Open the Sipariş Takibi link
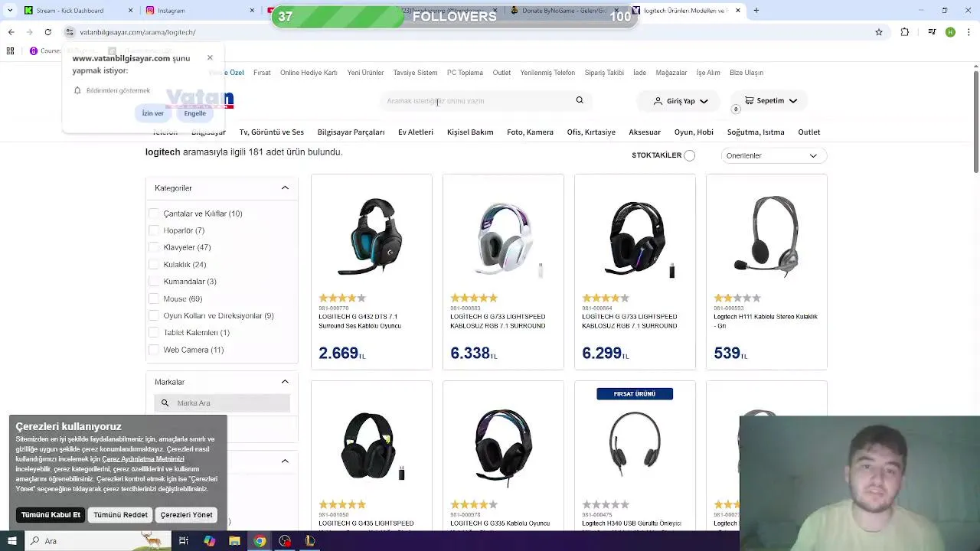Image resolution: width=980 pixels, height=551 pixels. coord(604,73)
